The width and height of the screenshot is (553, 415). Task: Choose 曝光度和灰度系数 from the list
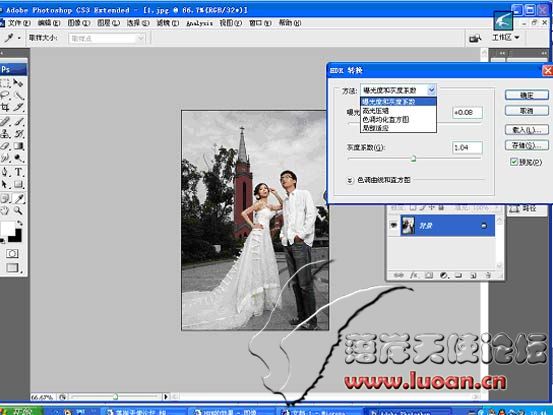coord(398,102)
